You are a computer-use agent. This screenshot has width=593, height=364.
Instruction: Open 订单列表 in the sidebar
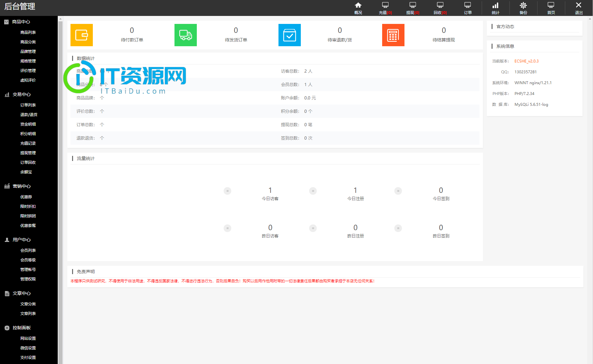(x=28, y=105)
